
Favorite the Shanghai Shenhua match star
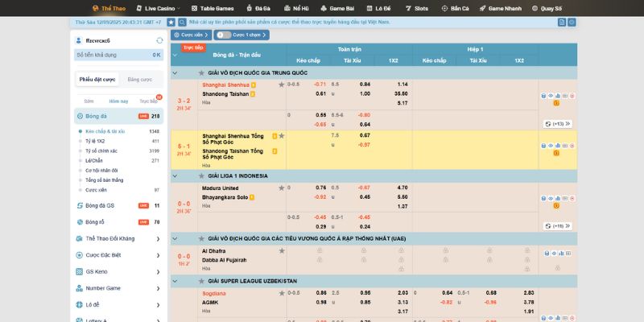[281, 85]
